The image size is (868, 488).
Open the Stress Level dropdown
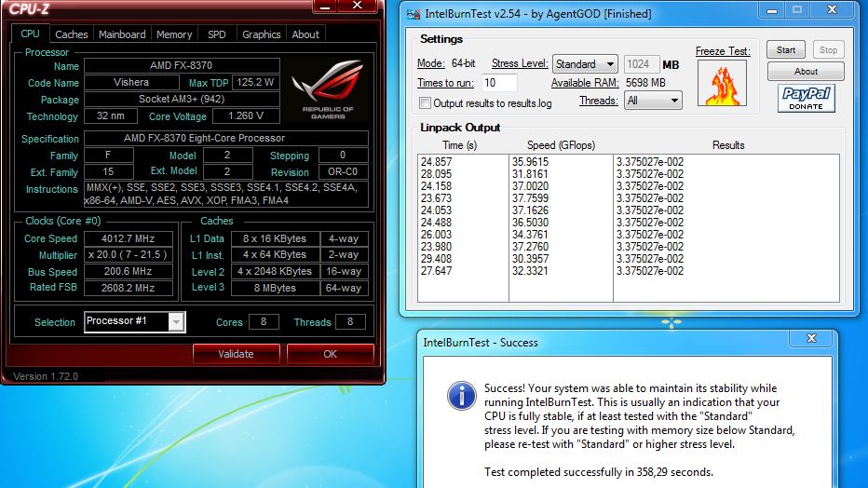(x=585, y=64)
